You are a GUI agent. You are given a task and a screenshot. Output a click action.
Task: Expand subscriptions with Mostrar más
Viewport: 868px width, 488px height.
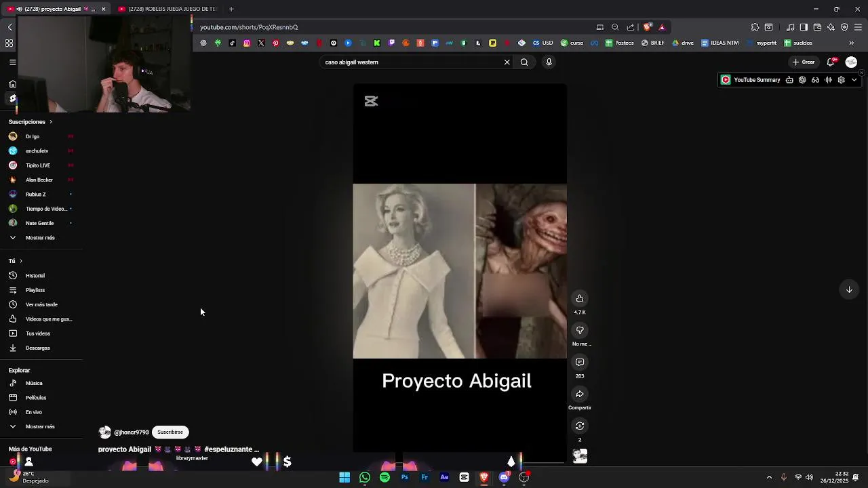(x=40, y=238)
